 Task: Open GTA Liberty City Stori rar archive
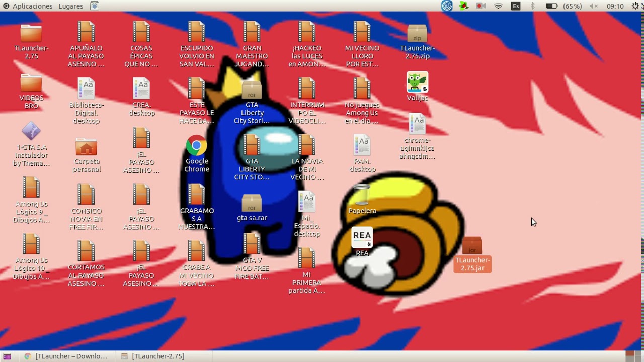coord(252,89)
